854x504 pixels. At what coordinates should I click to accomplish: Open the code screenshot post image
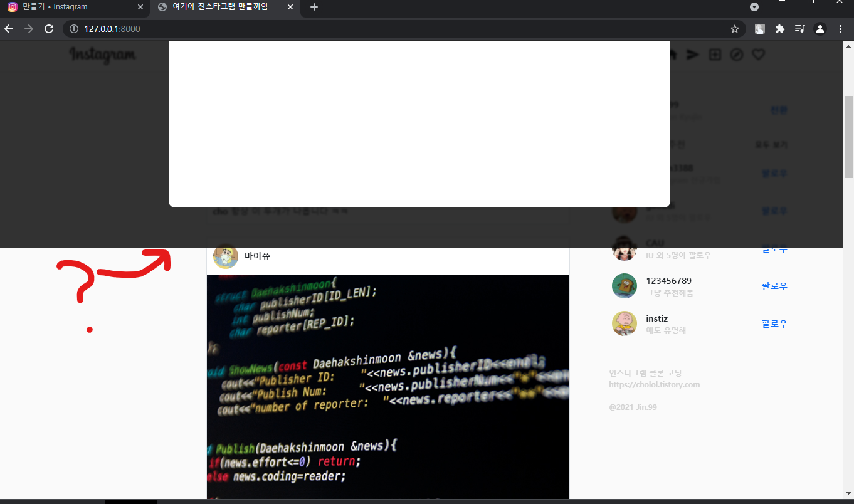(388, 387)
